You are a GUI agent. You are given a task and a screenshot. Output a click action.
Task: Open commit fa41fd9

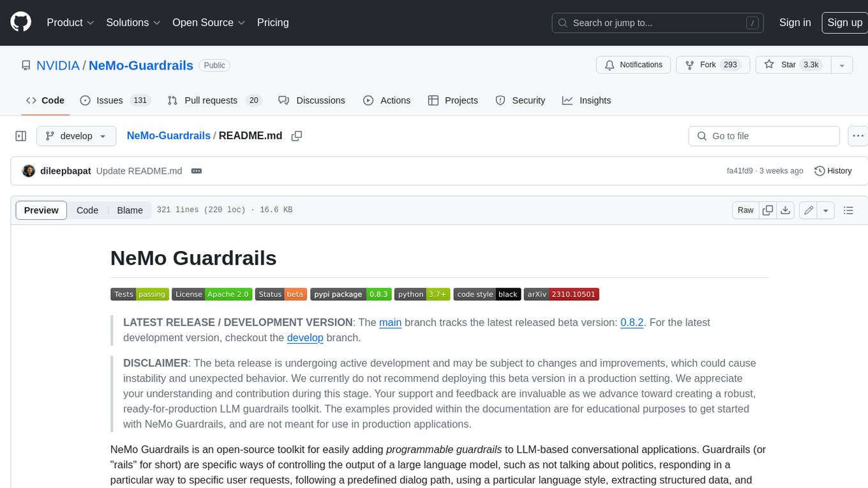[x=740, y=171]
